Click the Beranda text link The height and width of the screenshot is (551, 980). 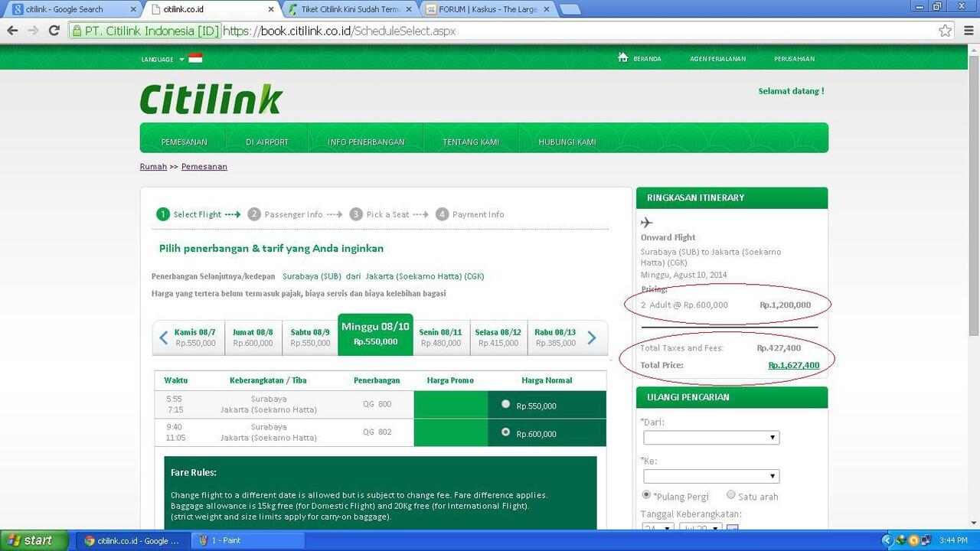point(647,58)
